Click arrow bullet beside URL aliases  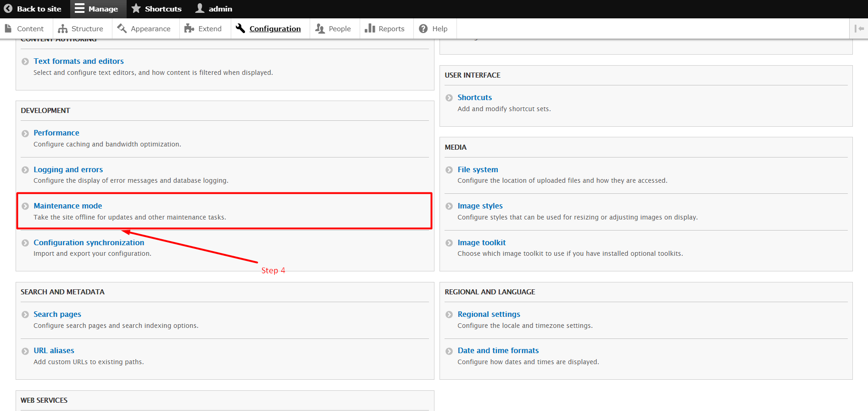[x=25, y=351]
